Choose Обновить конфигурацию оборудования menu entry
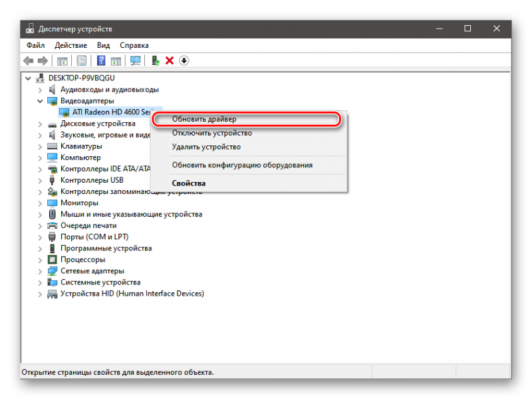This screenshot has width=532, height=400. click(x=249, y=165)
